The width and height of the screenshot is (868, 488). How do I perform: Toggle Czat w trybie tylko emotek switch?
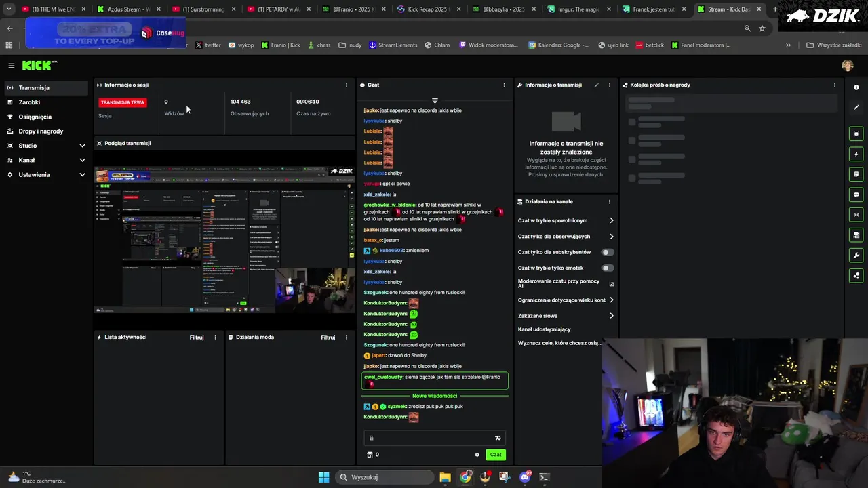coord(608,268)
